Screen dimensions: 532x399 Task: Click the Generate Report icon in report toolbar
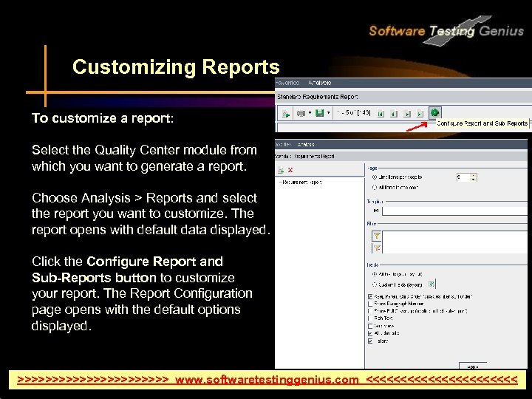(x=286, y=113)
